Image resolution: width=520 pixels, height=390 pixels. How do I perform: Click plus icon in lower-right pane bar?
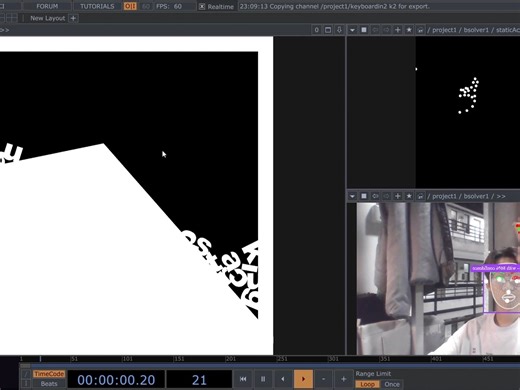coord(398,196)
